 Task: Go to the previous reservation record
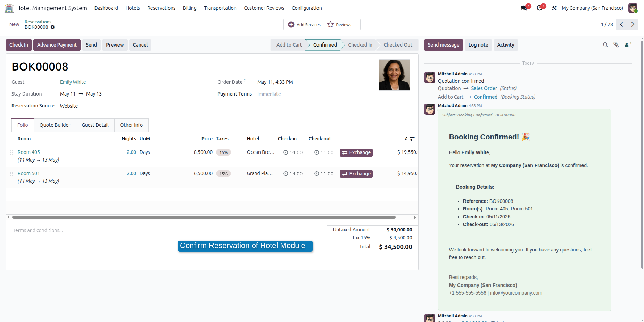621,24
